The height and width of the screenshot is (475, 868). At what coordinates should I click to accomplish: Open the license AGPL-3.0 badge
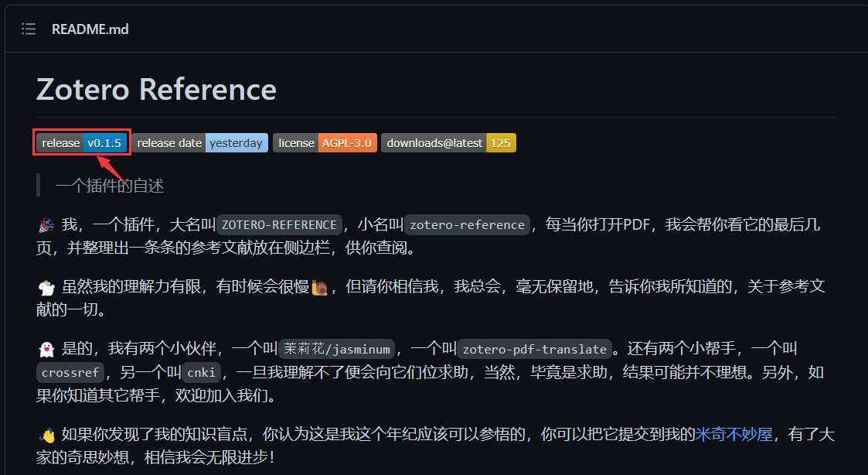point(325,143)
